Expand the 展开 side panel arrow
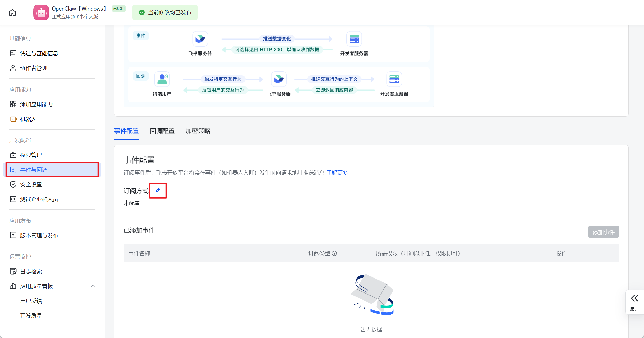This screenshot has height=338, width=644. point(634,298)
